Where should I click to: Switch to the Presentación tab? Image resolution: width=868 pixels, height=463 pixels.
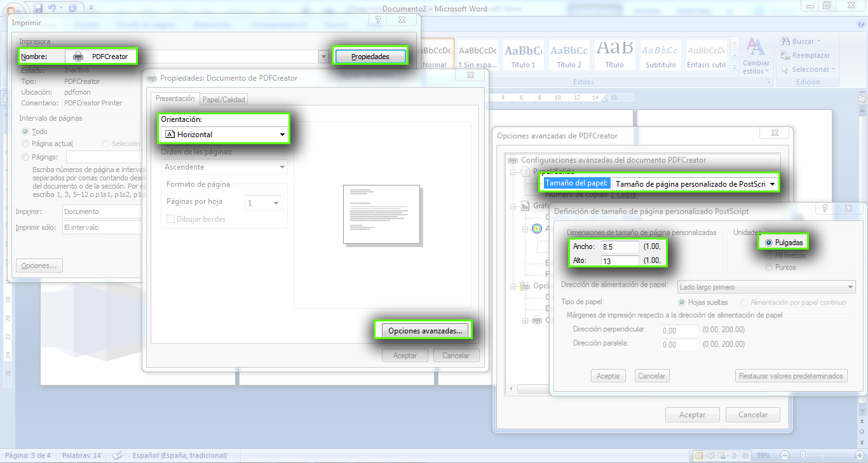(x=175, y=98)
